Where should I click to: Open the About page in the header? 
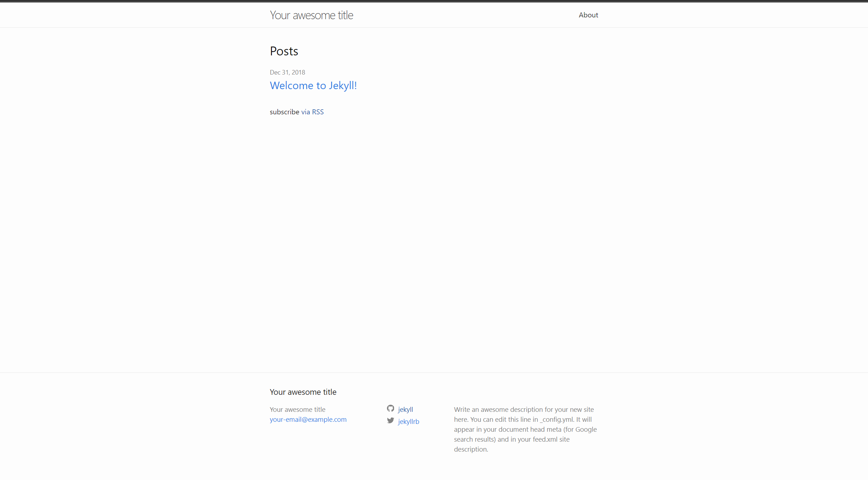(588, 15)
